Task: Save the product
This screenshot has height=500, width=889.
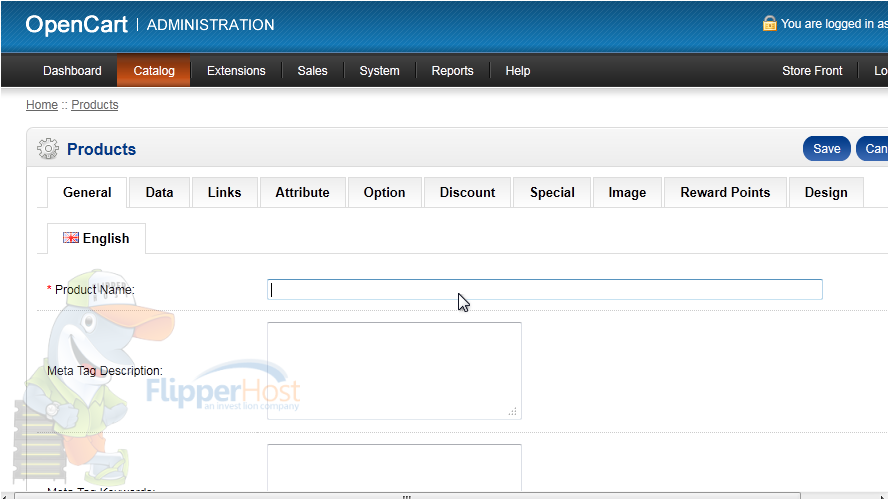Action: (827, 149)
